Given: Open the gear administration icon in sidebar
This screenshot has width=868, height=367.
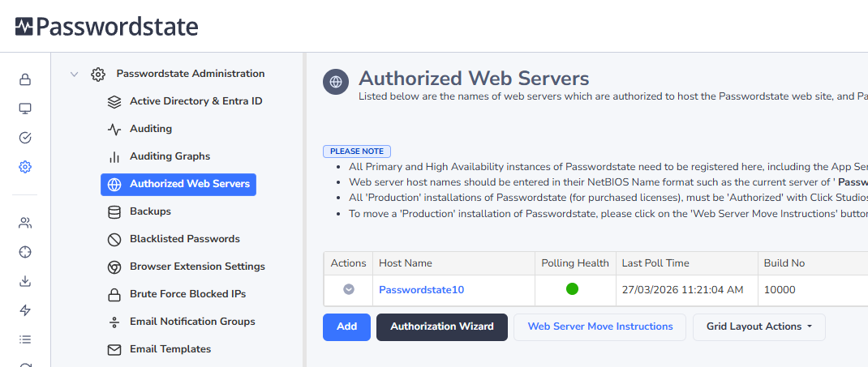Looking at the screenshot, I should point(25,166).
